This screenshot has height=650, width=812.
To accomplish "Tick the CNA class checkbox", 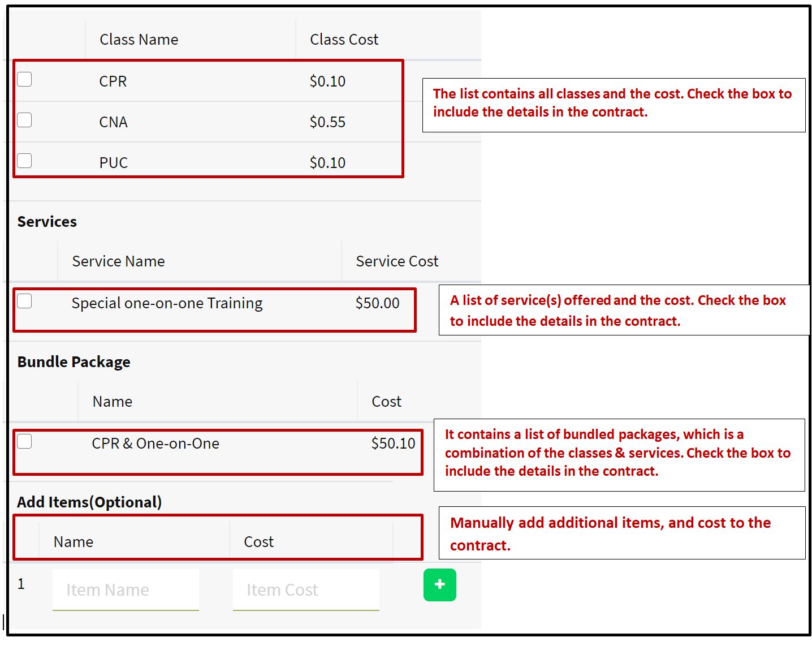I will pos(24,120).
